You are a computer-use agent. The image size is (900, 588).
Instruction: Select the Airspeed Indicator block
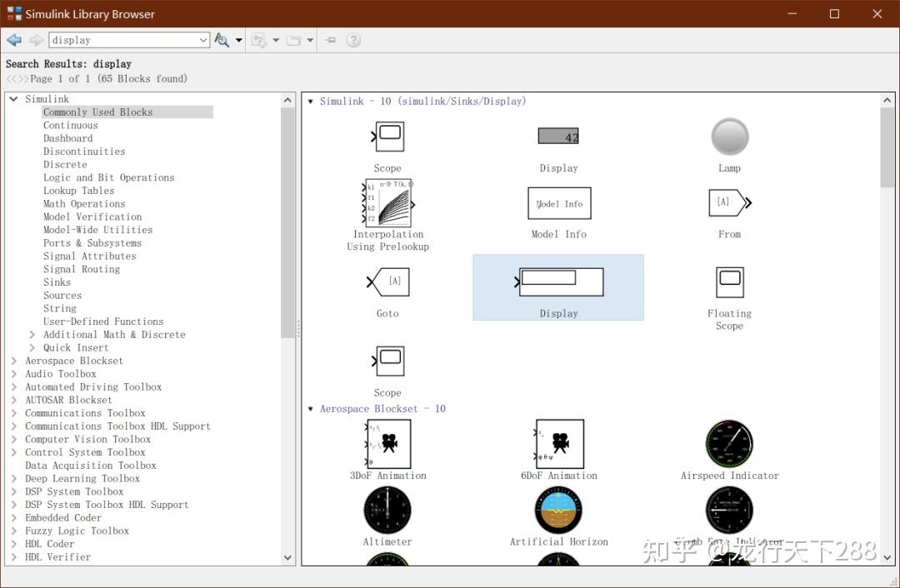(729, 444)
